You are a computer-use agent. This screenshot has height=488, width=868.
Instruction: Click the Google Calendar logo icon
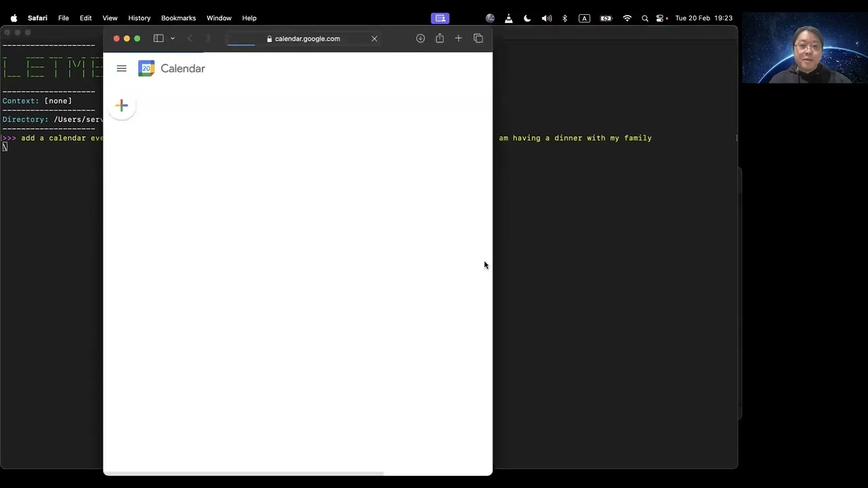146,68
